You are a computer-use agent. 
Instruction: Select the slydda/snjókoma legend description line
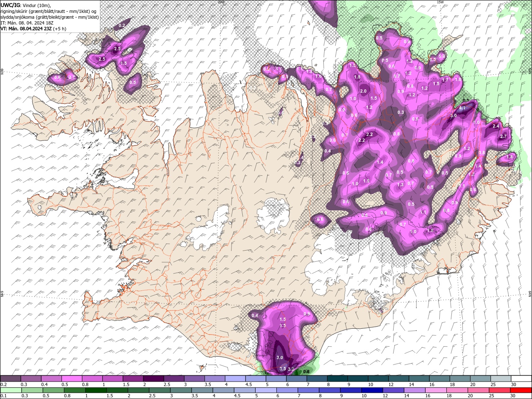[49, 17]
